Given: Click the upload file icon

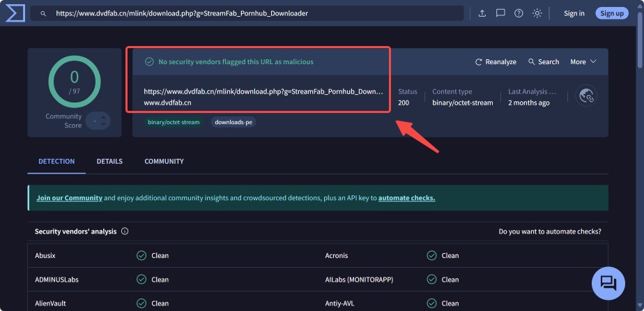Looking at the screenshot, I should 482,13.
